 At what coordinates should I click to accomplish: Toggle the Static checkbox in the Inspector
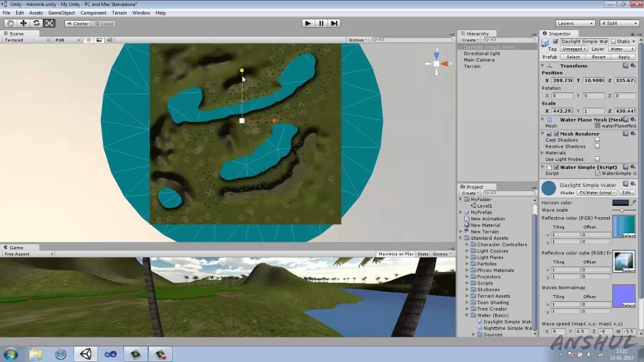tap(614, 41)
